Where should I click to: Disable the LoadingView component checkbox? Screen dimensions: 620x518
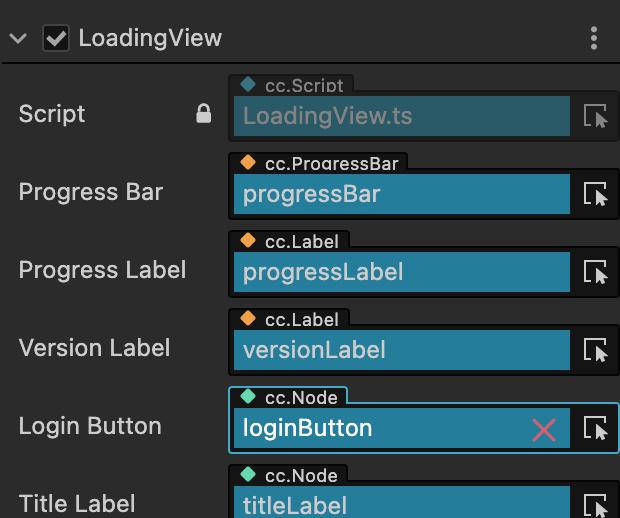56,39
